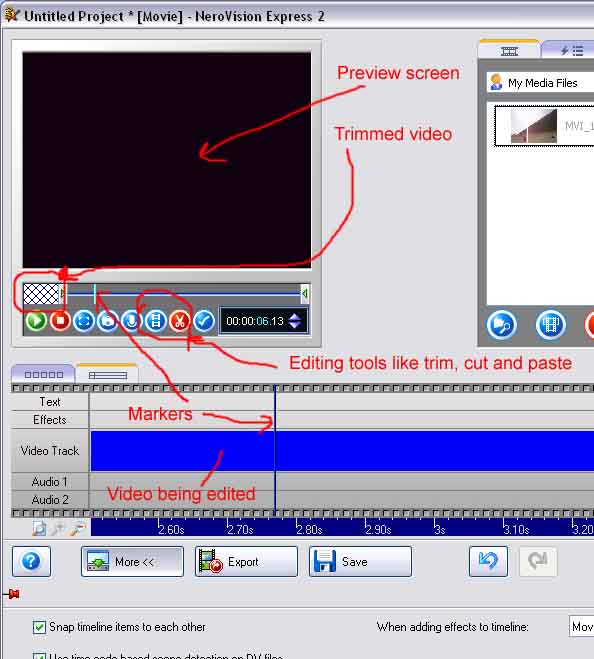The image size is (594, 659).
Task: Click the film strip trim icon
Action: 156,322
